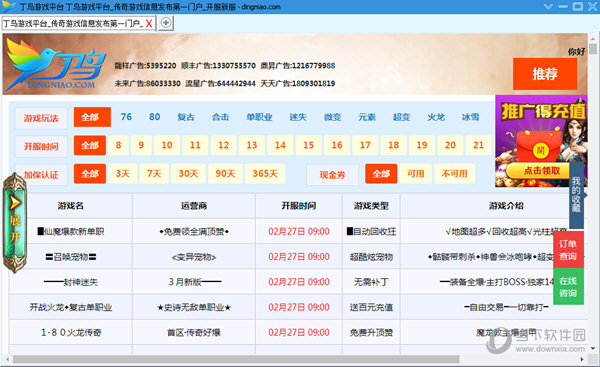Filter game type by 合击
Screen dimensions: 600x367
pyautogui.click(x=220, y=117)
